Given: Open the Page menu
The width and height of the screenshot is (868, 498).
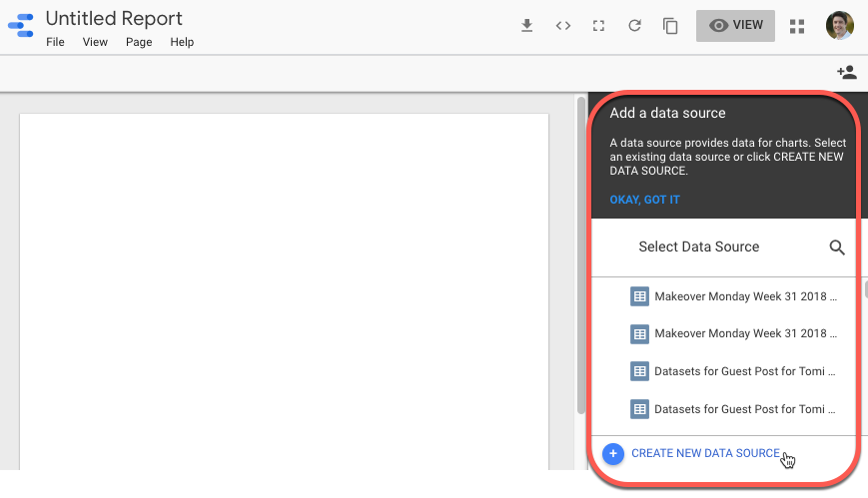Looking at the screenshot, I should pyautogui.click(x=139, y=42).
